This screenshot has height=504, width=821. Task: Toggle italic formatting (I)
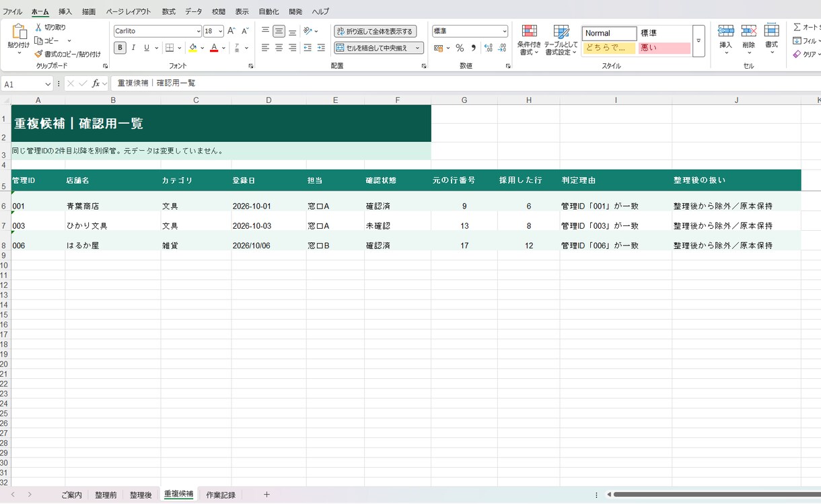133,48
